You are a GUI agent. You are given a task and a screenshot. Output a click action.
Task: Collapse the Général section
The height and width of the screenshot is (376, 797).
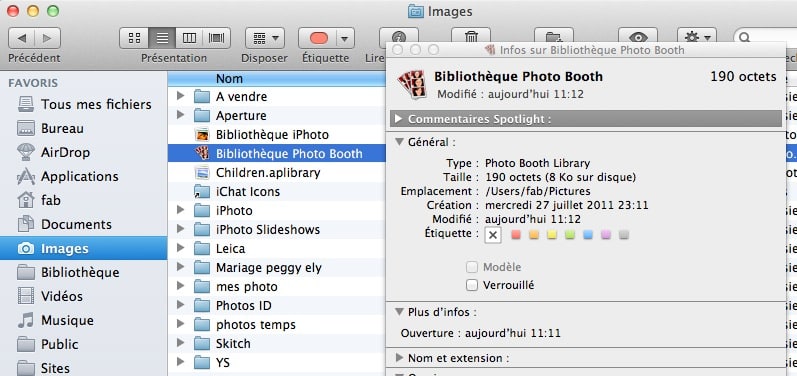click(399, 142)
